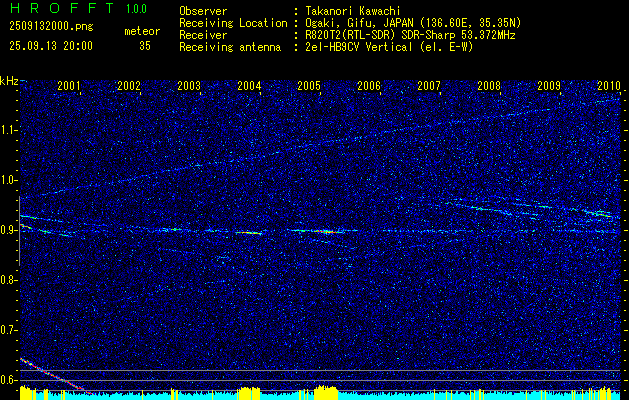Click the HROFFT program title
Image resolution: width=629 pixels, height=400 pixels.
pyautogui.click(x=61, y=8)
